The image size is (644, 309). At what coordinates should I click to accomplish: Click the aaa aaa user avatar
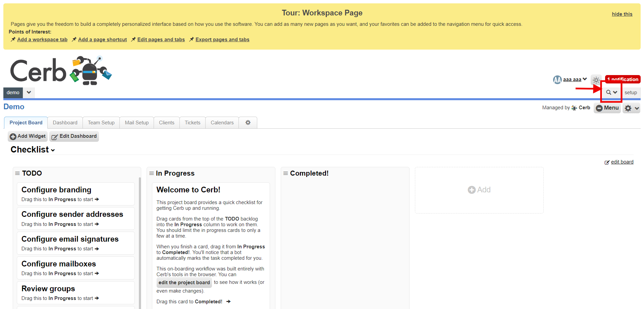(557, 80)
